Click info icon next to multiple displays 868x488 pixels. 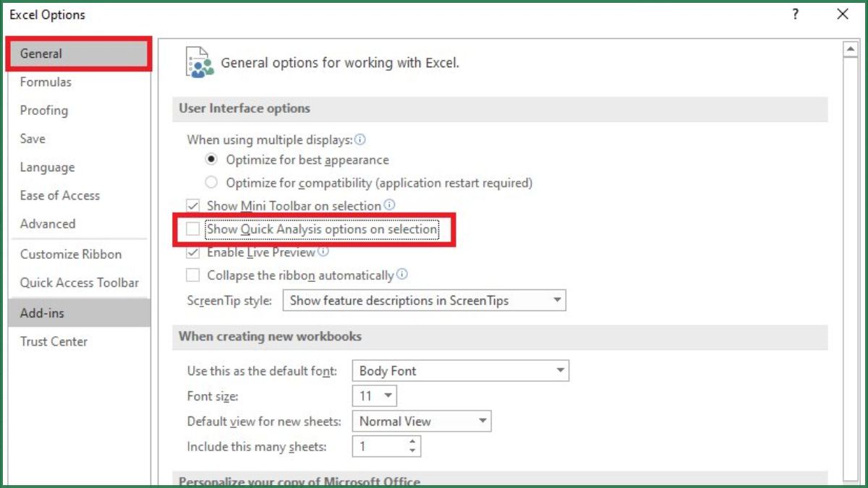(360, 140)
